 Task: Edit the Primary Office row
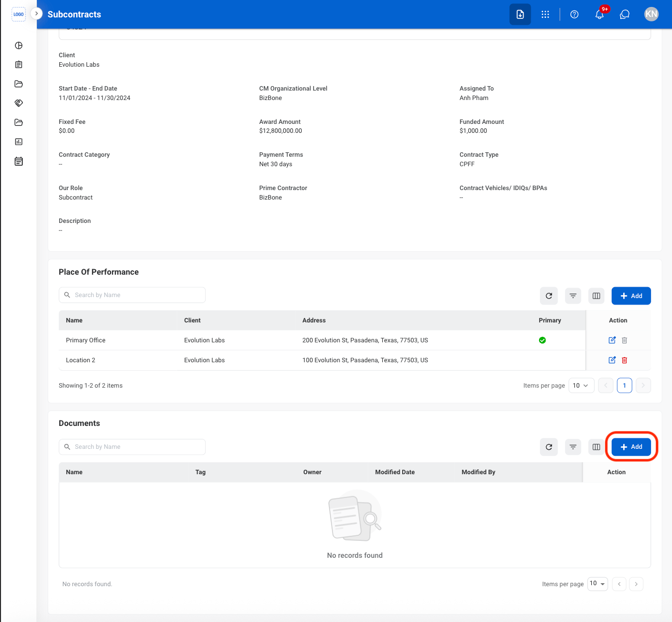pos(612,340)
